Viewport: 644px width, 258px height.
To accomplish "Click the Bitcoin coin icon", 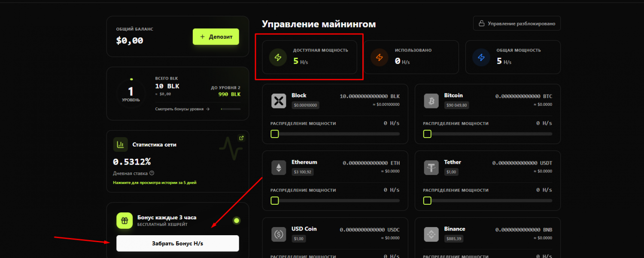I will tap(431, 100).
